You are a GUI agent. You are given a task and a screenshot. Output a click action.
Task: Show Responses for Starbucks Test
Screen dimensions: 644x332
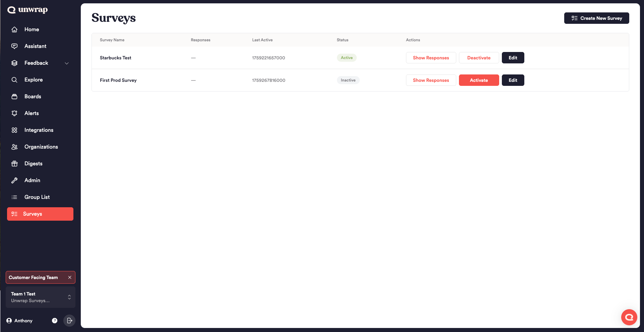click(431, 58)
